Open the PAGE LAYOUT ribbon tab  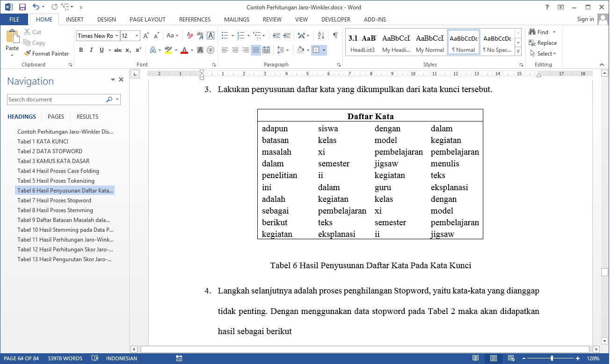point(147,20)
